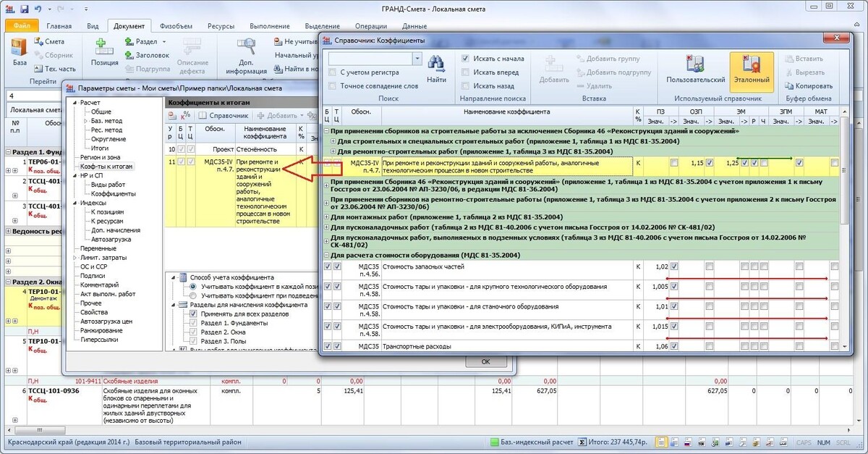Screen dimensions: 868x454
Task: Click the search text field in Справочник
Action: click(x=370, y=59)
